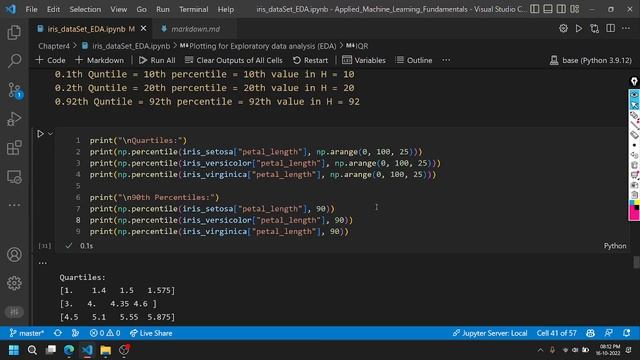640x360 pixels.
Task: Open the Edit menu
Action: click(x=53, y=9)
